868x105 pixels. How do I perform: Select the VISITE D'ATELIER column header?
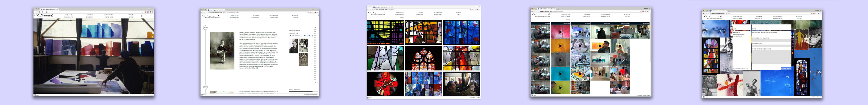[x=640, y=23]
